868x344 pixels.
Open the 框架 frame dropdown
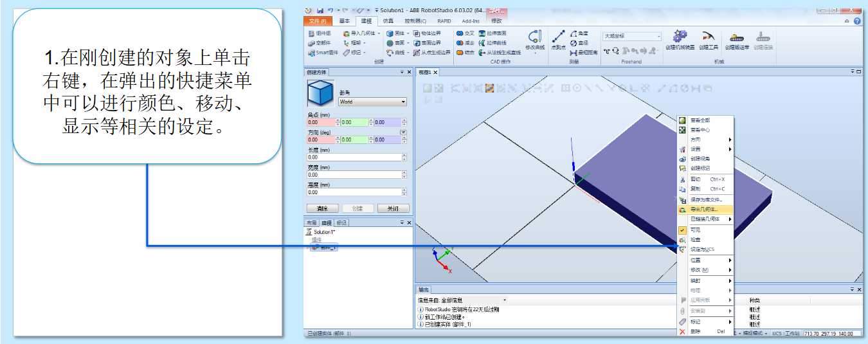[354, 43]
